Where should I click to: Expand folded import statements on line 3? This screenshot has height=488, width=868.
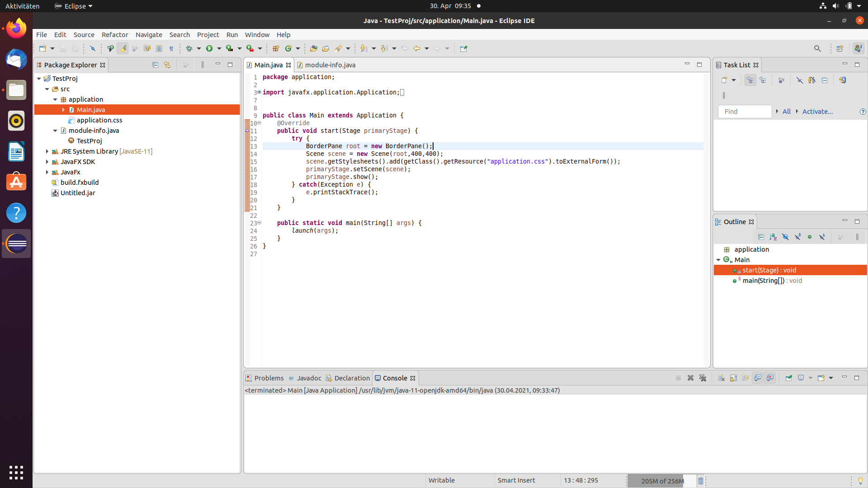point(259,92)
